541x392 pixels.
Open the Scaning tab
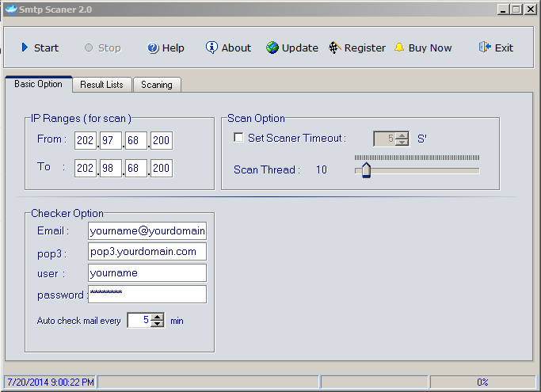click(157, 85)
